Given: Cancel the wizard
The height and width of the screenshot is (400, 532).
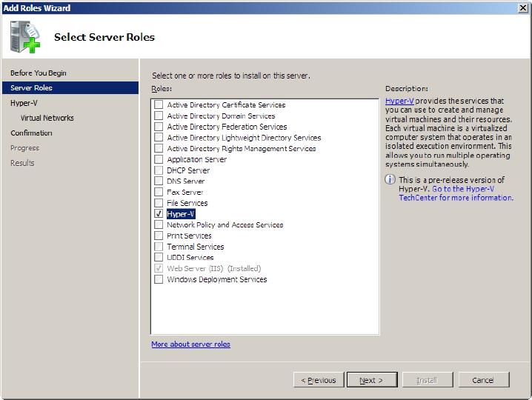Looking at the screenshot, I should click(x=484, y=380).
